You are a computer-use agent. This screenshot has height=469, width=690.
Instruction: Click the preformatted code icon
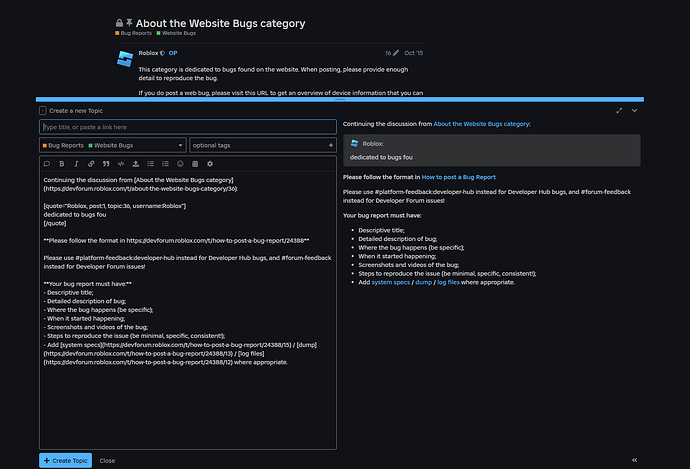[121, 163]
